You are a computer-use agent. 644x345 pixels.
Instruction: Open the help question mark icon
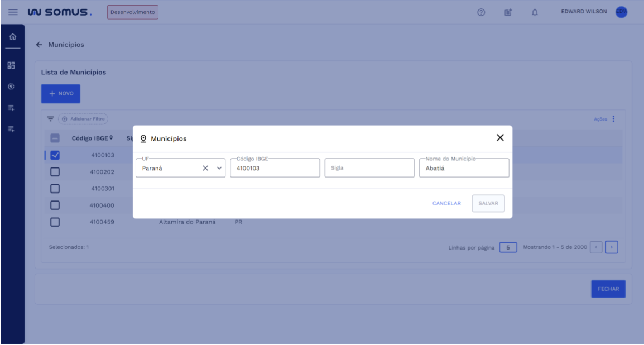[x=480, y=12]
